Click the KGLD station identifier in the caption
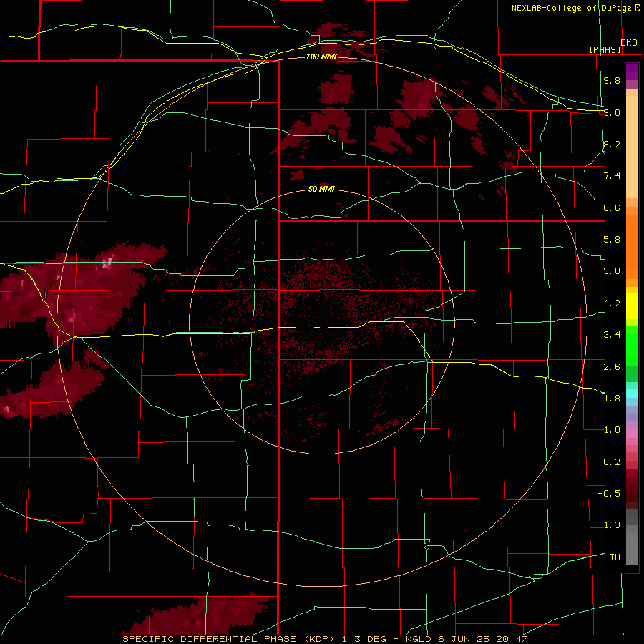 coord(419,639)
